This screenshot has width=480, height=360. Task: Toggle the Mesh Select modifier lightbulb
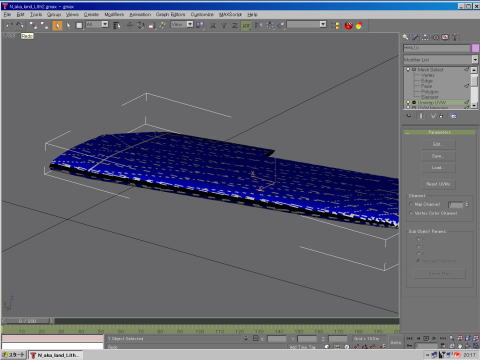408,70
